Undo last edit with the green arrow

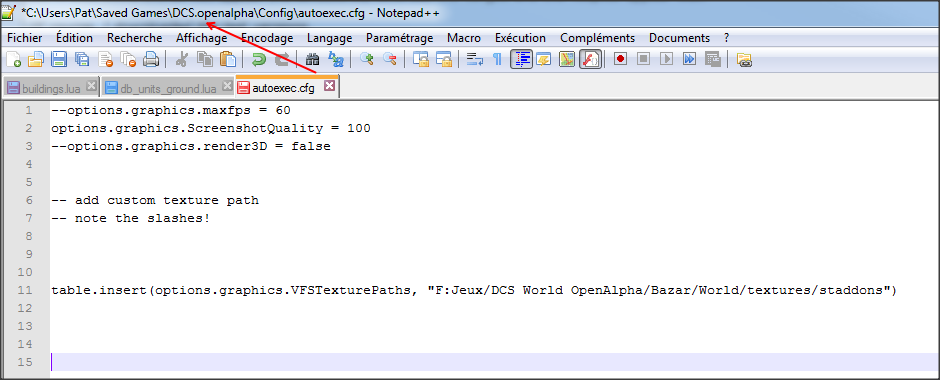click(259, 59)
